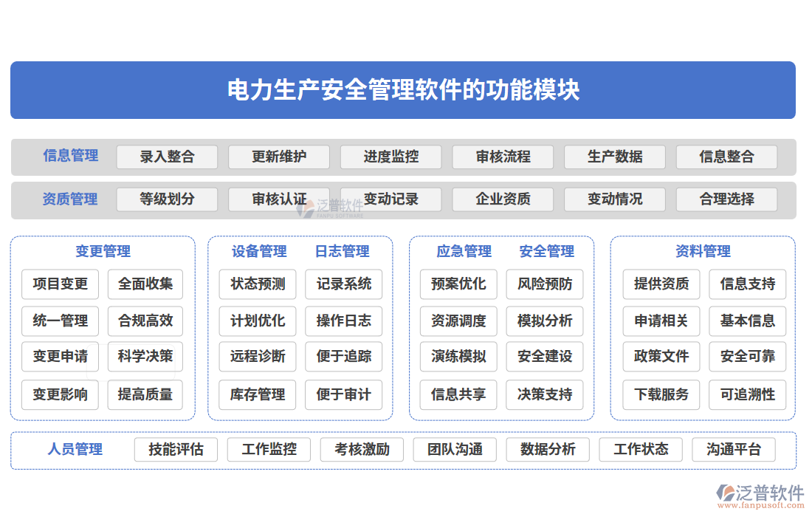Viewport: 812px width, 517px height.
Task: Open 风险预防 under 安全管理
Action: 544,285
